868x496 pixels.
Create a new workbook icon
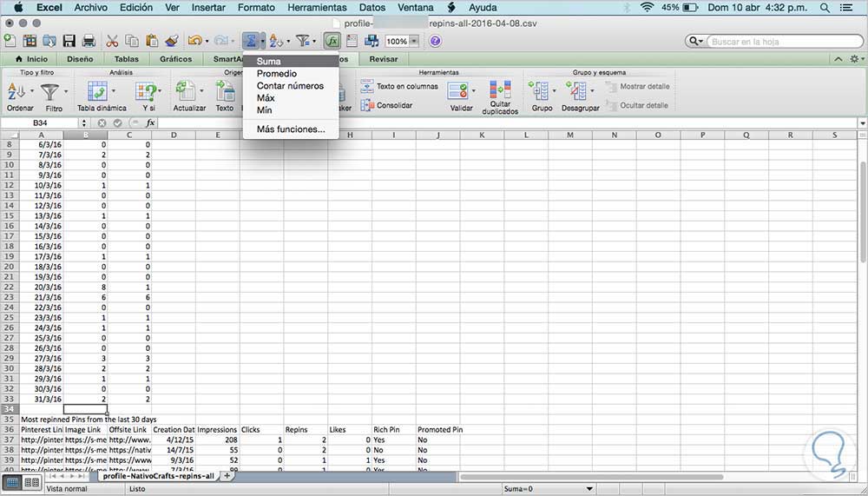pyautogui.click(x=10, y=41)
